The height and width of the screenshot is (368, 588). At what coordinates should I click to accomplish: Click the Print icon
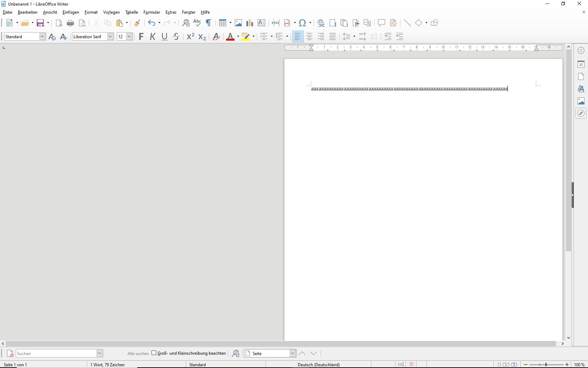(x=70, y=23)
